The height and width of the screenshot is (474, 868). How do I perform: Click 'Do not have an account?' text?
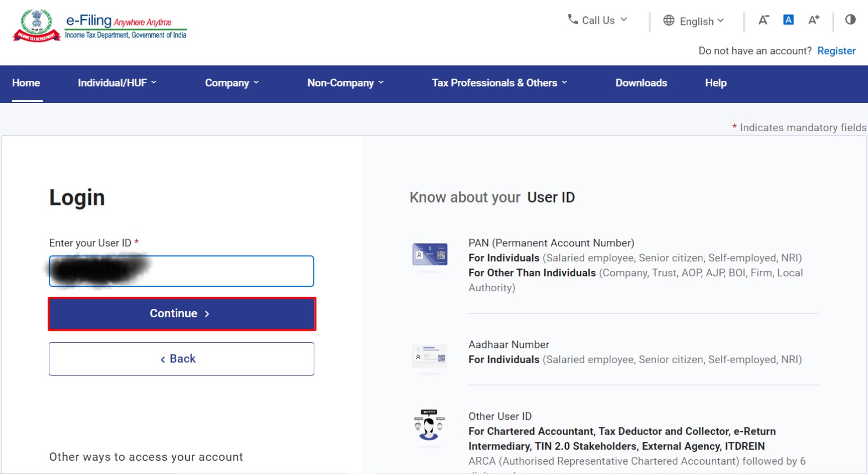755,51
